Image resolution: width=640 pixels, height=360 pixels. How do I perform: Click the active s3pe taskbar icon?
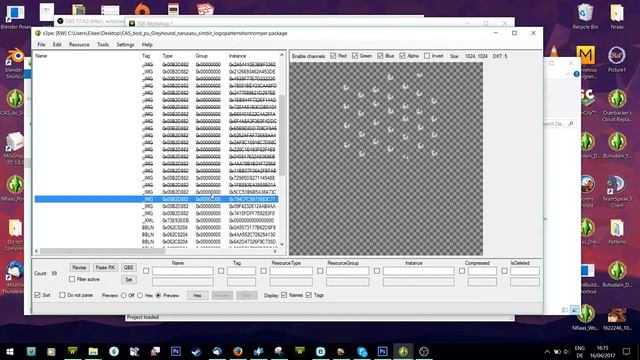point(403,351)
